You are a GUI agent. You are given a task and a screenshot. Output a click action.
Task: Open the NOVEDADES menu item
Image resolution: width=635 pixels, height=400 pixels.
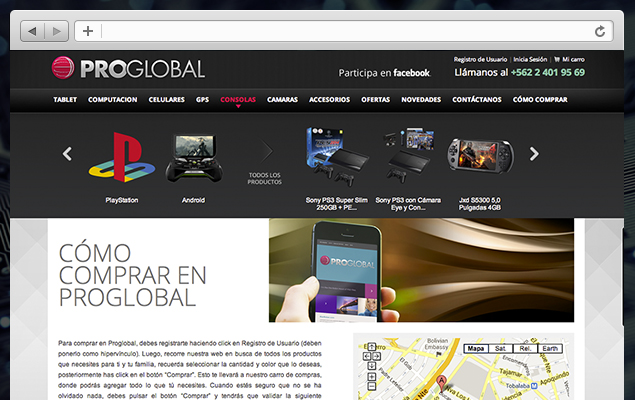[421, 100]
